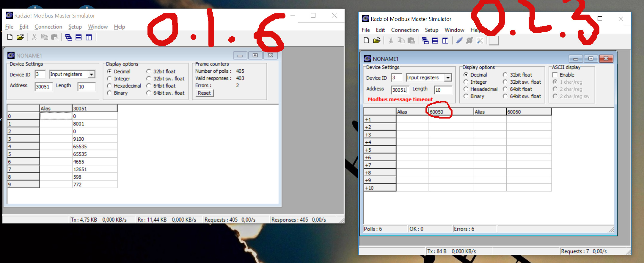The width and height of the screenshot is (644, 263).
Task: Click Cascade windows icon in right window toolbar
Action: coord(425,41)
